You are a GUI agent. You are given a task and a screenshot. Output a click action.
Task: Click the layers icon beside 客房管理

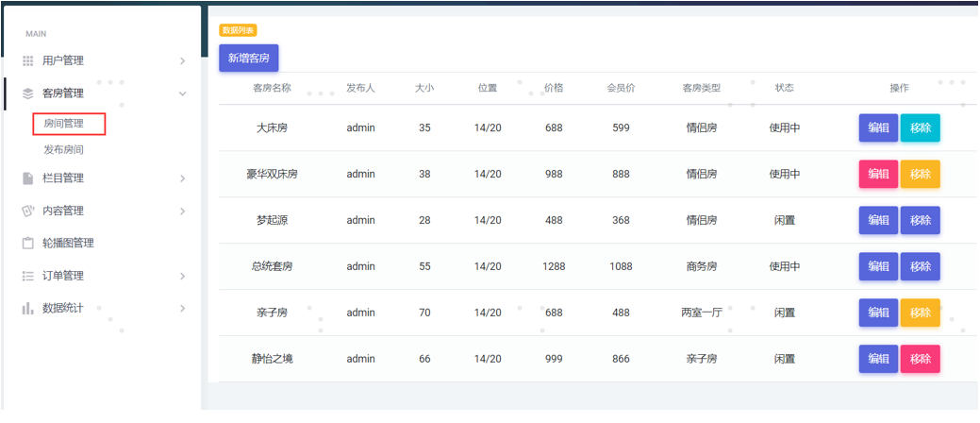(28, 93)
